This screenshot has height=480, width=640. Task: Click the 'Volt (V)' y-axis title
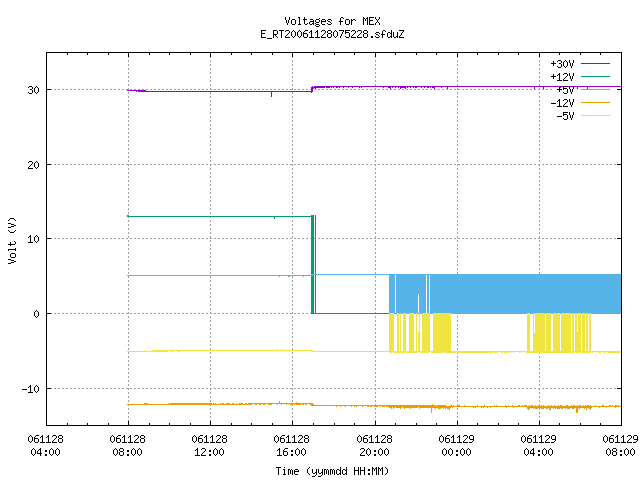coord(12,240)
